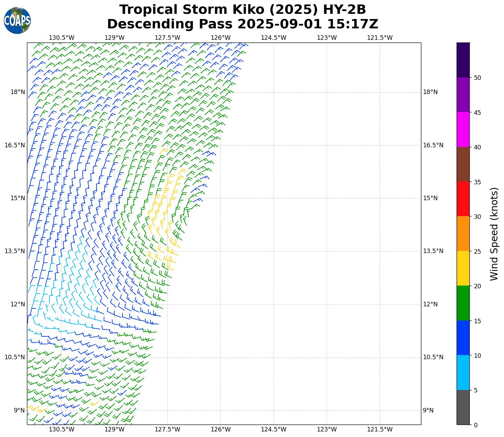Select the green 15-20 knots colorbar segment
The width and height of the screenshot is (504, 437).
(463, 303)
